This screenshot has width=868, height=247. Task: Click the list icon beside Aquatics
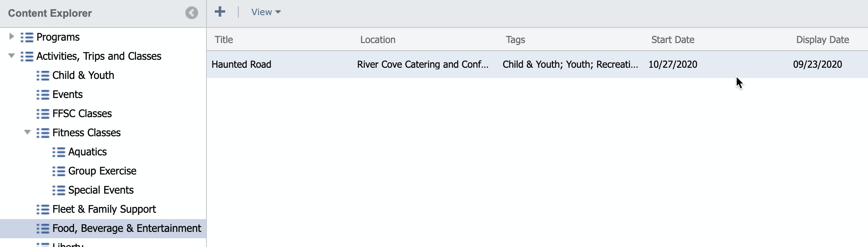[59, 152]
